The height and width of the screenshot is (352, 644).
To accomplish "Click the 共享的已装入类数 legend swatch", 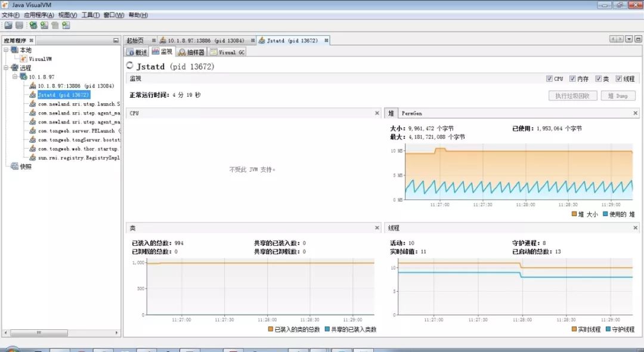I will click(327, 329).
